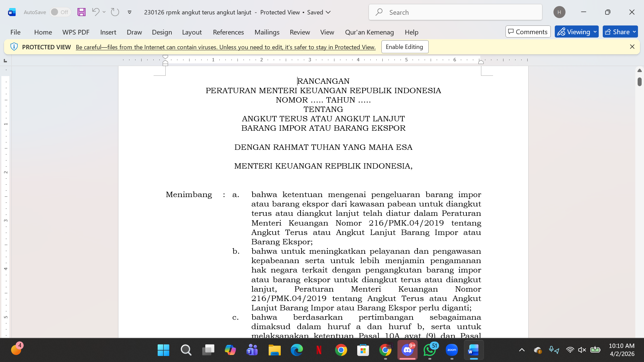Expand the Share dropdown
The width and height of the screenshot is (644, 362).
click(634, 32)
